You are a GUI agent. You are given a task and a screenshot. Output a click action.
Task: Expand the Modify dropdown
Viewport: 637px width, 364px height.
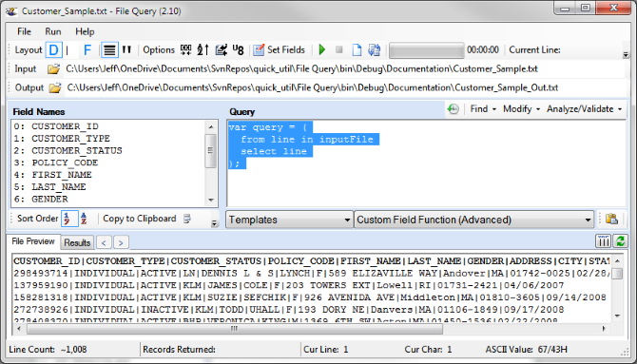(x=521, y=109)
